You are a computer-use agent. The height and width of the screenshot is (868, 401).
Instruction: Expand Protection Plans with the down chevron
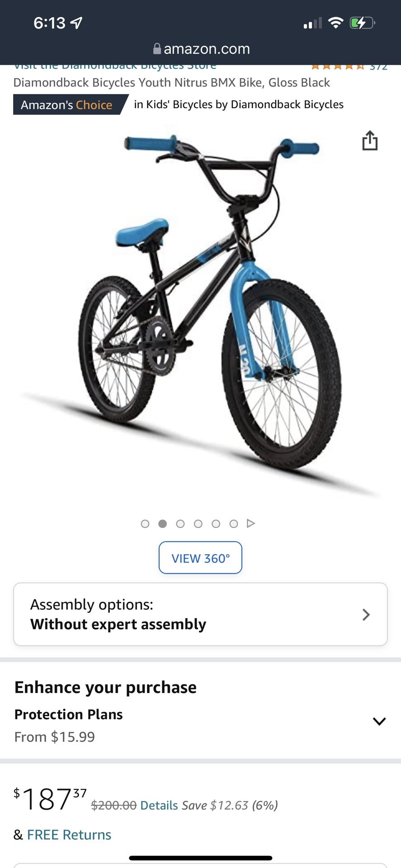tap(379, 721)
